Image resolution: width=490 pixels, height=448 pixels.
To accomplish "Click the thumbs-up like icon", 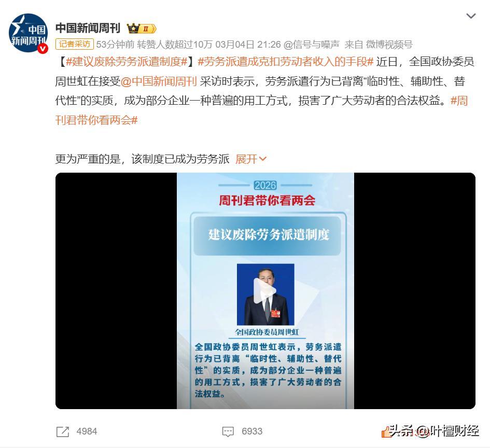I will pyautogui.click(x=387, y=432).
